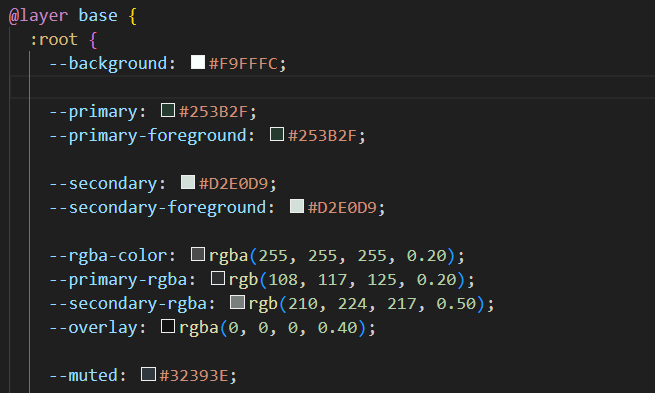Click the --secondary-rgba color swatch
This screenshot has width=655, height=393.
tap(237, 302)
